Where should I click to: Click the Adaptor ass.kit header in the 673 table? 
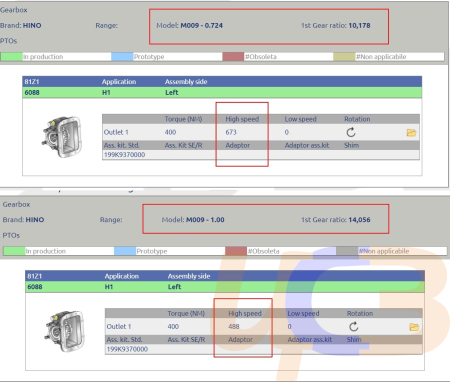tap(307, 145)
